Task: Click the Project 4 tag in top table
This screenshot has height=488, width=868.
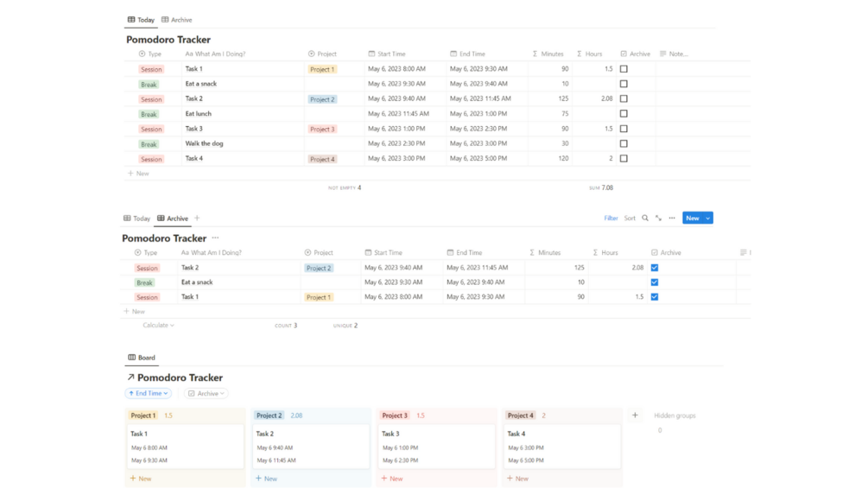Action: [x=322, y=159]
